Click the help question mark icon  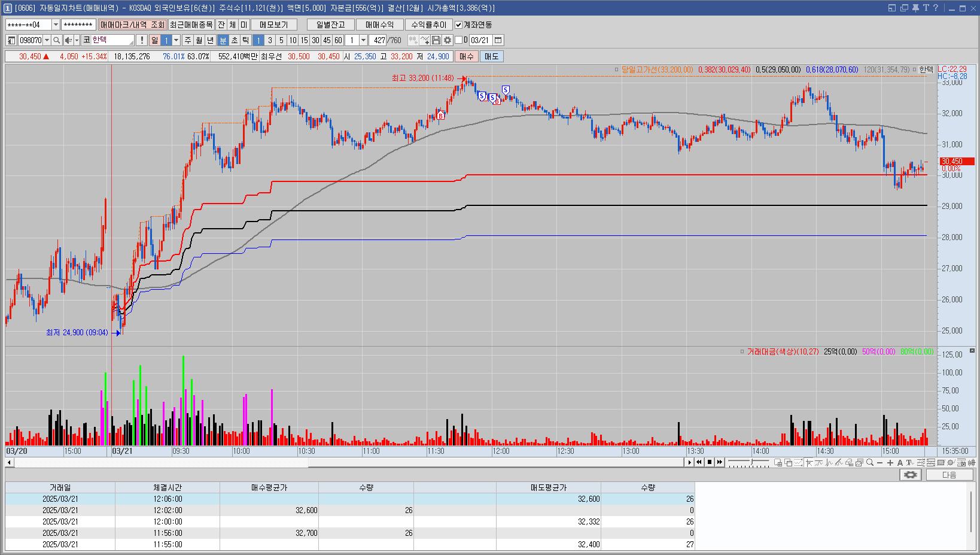pyautogui.click(x=936, y=8)
